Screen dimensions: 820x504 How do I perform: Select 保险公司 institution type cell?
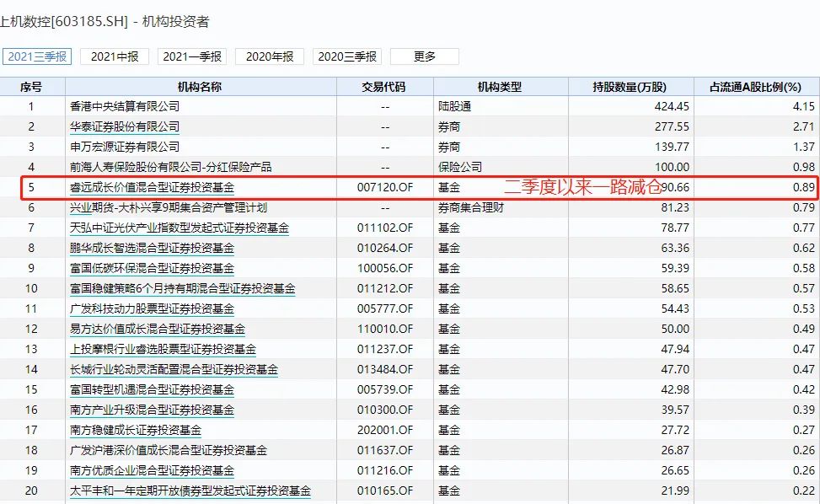[459, 168]
